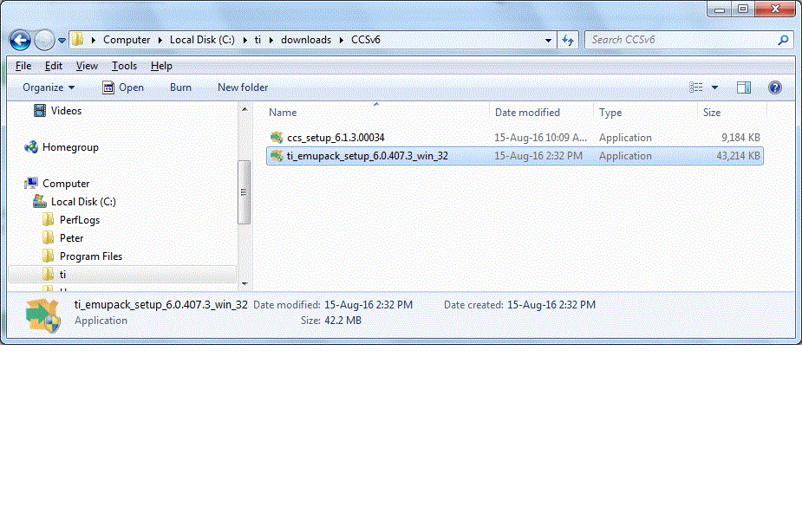Viewport: 802px width, 532px height.
Task: Expand arrow after downloads breadcrumb
Action: (341, 40)
